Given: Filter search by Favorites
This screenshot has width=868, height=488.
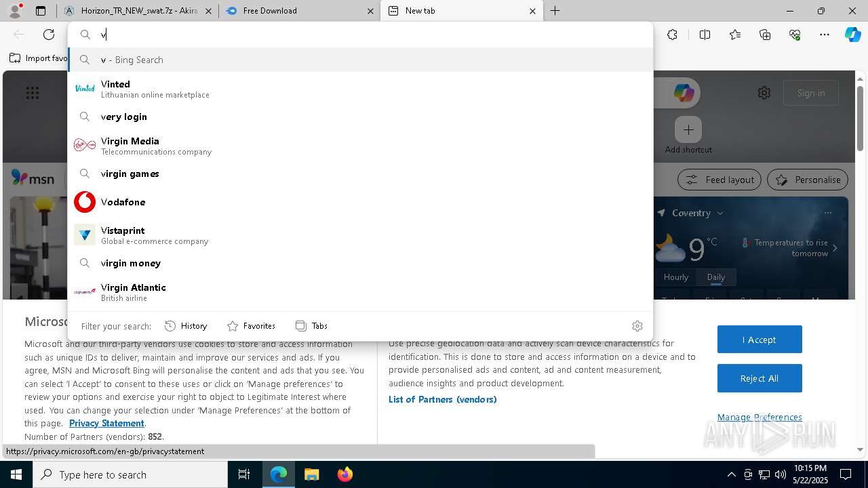Looking at the screenshot, I should [x=251, y=326].
